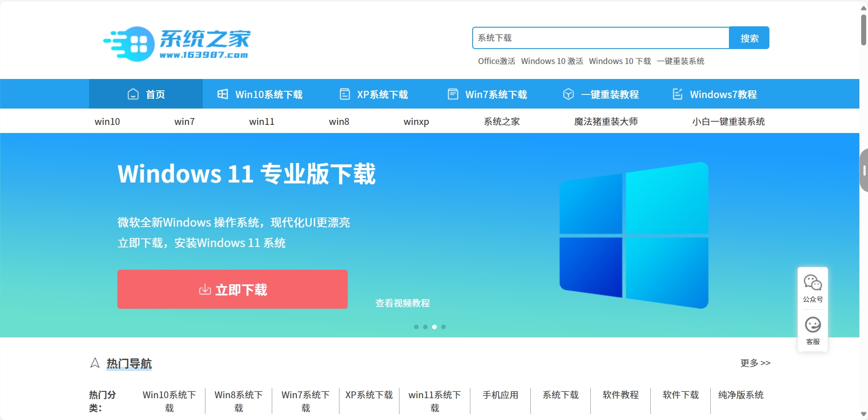The image size is (868, 420).
Task: Click the edit icon beside Windows7教程
Action: 677,94
